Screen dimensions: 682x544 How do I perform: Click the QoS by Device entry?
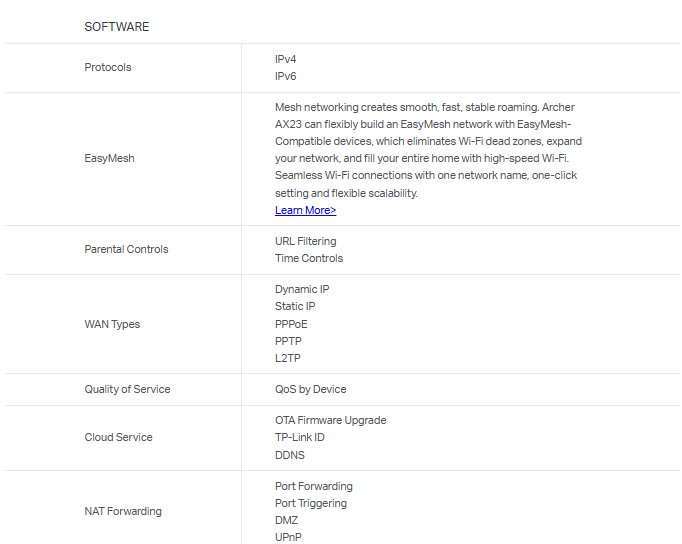click(310, 389)
